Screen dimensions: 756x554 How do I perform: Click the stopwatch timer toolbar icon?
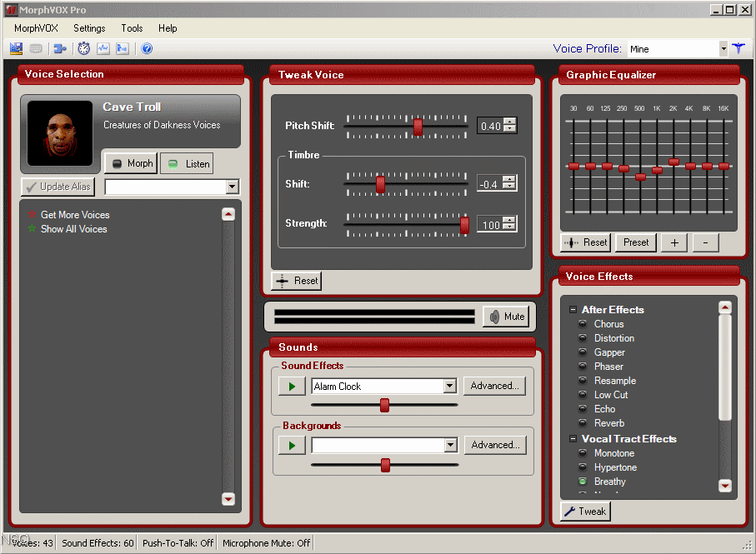[83, 48]
